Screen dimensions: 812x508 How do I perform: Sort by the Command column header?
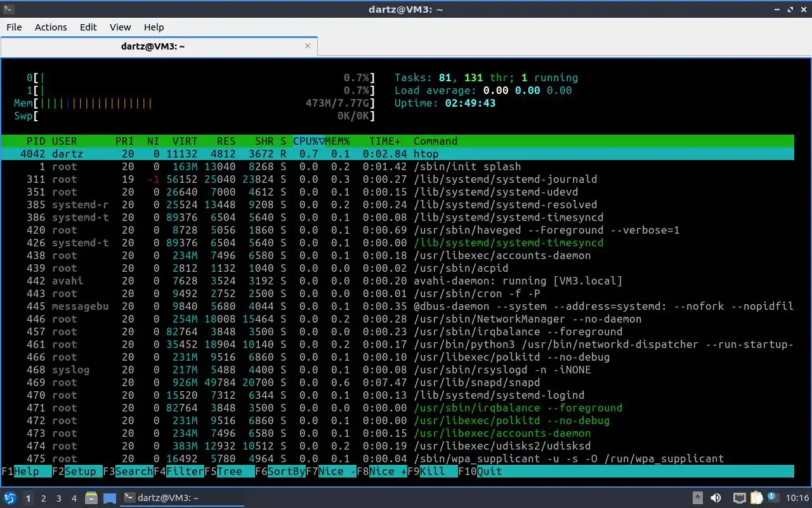coord(436,141)
